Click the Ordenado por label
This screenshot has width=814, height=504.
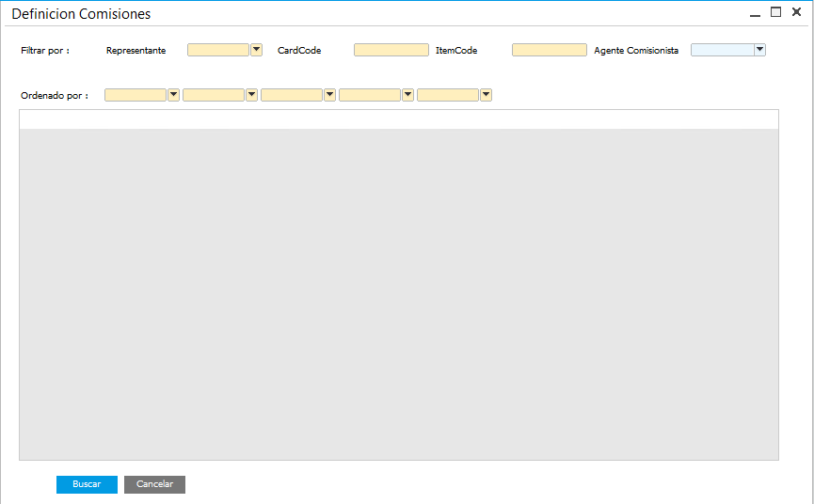(55, 95)
